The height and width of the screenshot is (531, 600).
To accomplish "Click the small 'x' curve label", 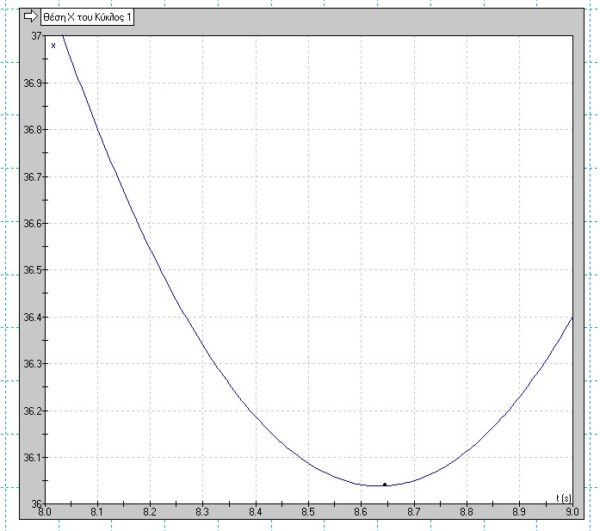I will [x=53, y=46].
